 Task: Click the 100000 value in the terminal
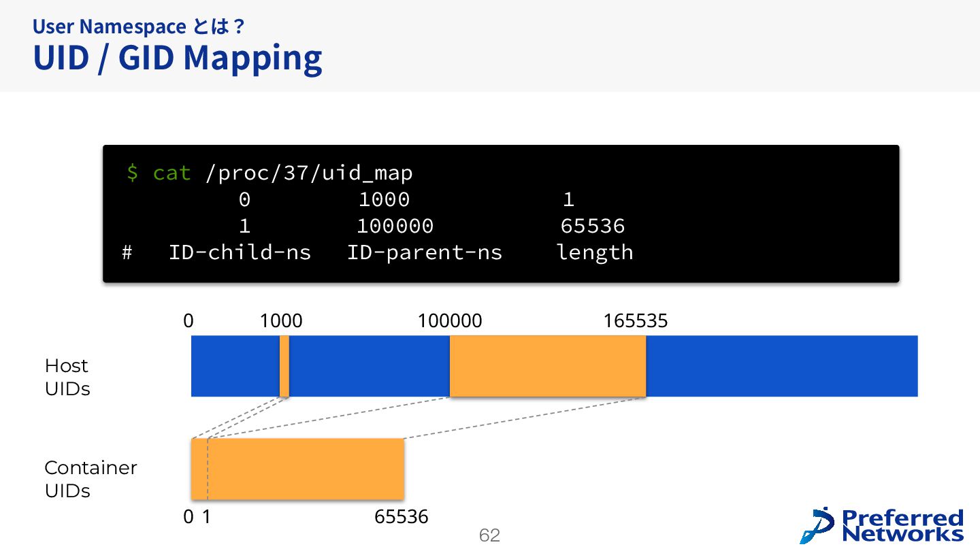point(395,226)
